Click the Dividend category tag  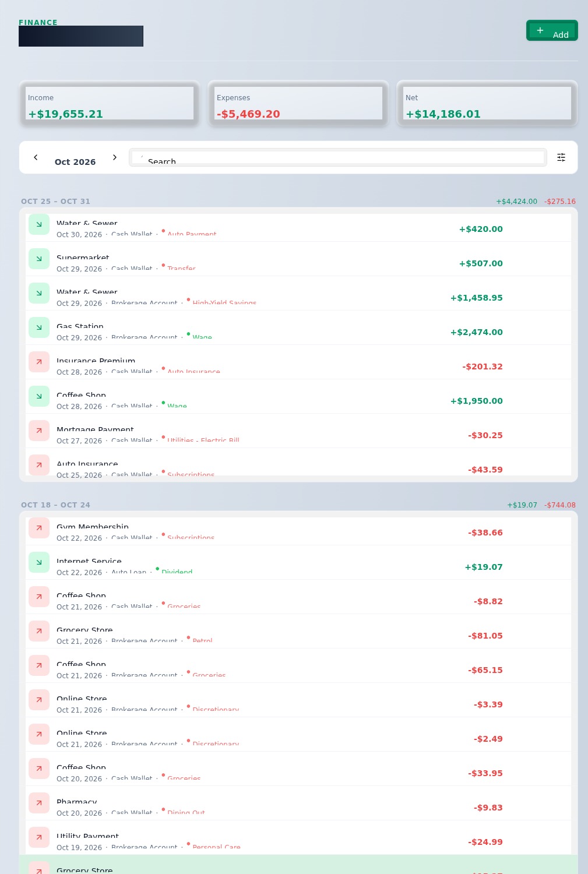tap(177, 572)
